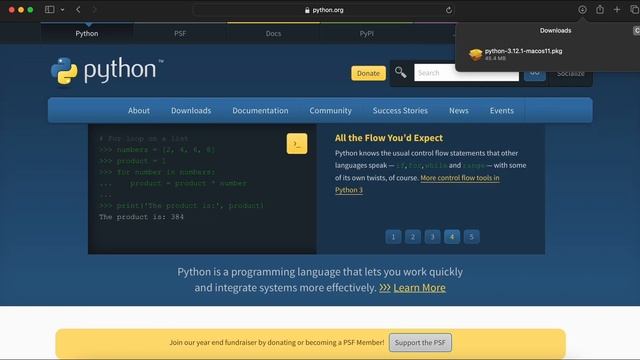This screenshot has height=360, width=640.
Task: Select the Python top tab
Action: [87, 33]
